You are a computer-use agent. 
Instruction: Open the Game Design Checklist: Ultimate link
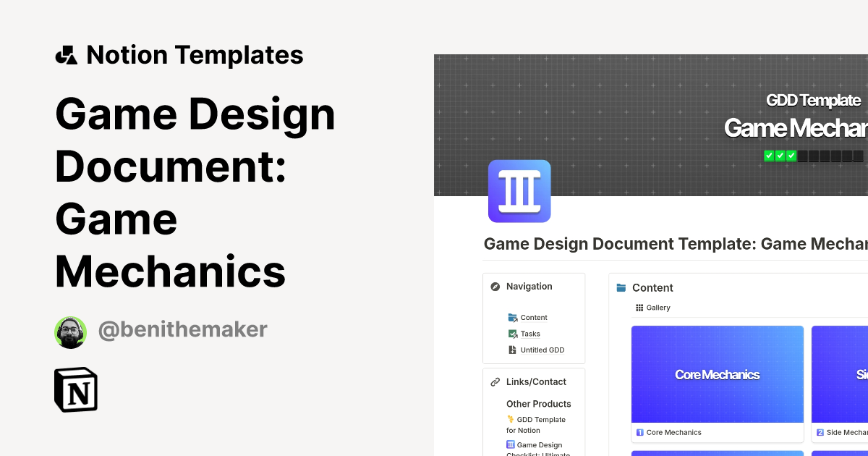(539, 449)
